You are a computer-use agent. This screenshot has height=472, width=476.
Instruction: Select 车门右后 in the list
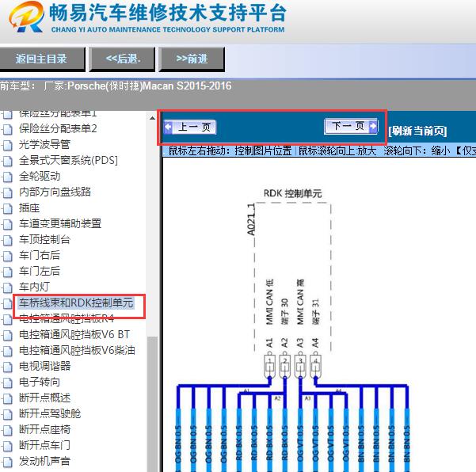click(40, 255)
